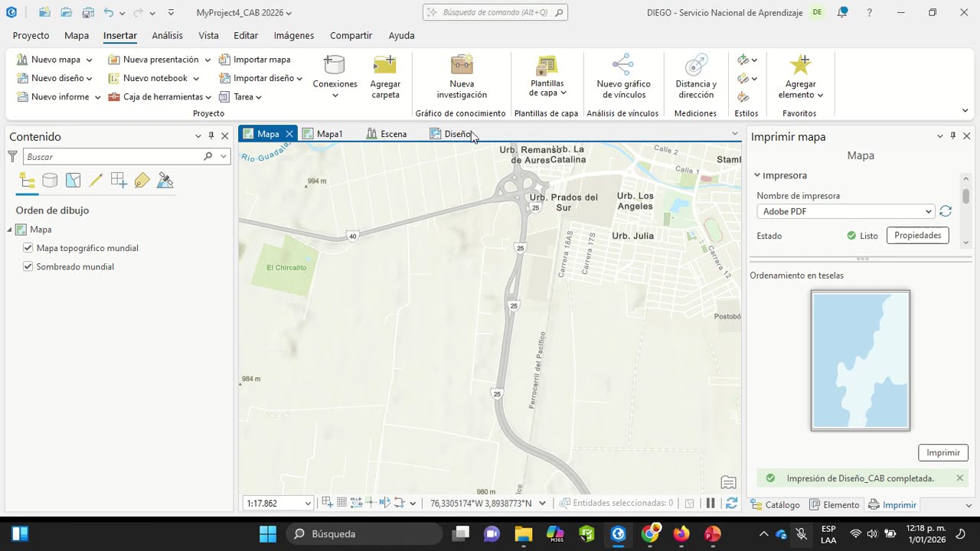Click the grid icon on map status bar
This screenshot has height=551, width=980.
tap(342, 503)
